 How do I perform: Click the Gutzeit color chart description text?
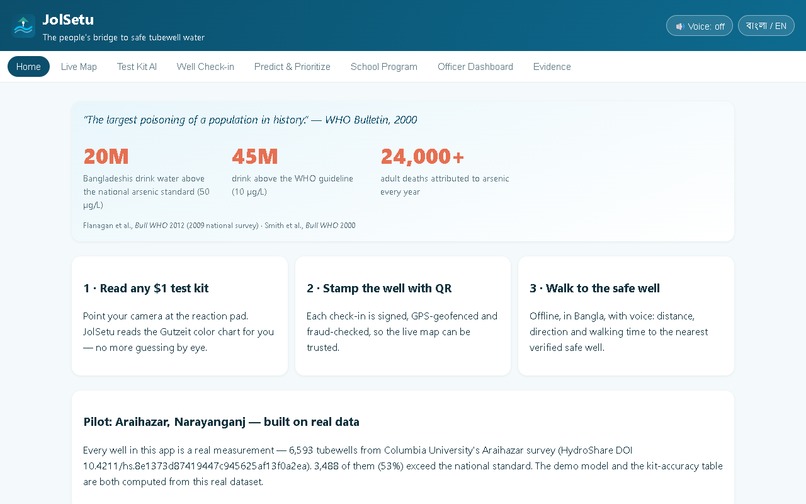pos(178,332)
